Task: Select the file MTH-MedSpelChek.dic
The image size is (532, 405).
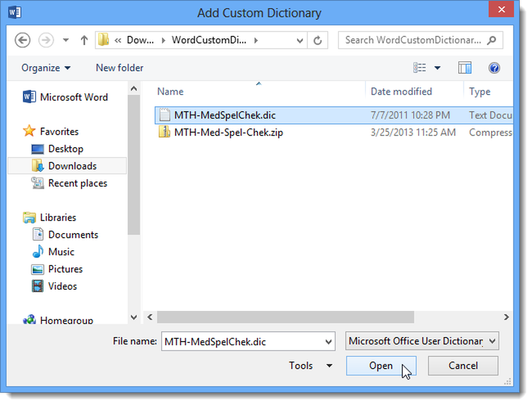Action: point(334,115)
